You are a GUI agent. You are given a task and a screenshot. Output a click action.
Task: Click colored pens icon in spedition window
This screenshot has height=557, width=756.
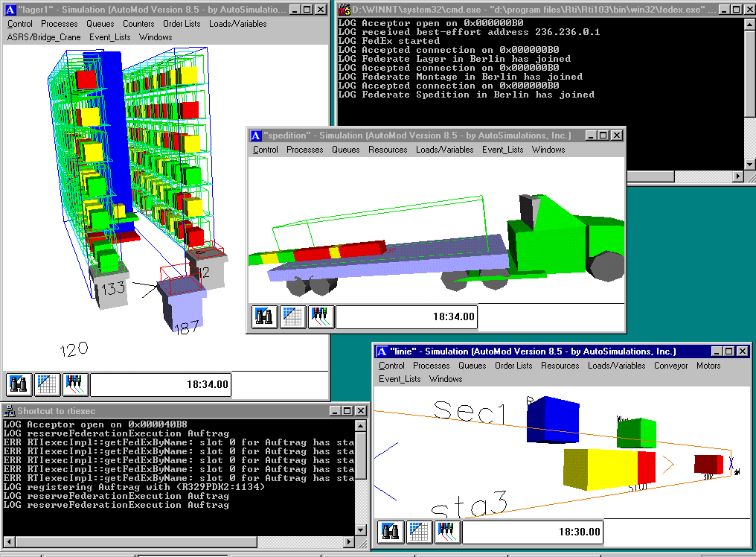[321, 316]
